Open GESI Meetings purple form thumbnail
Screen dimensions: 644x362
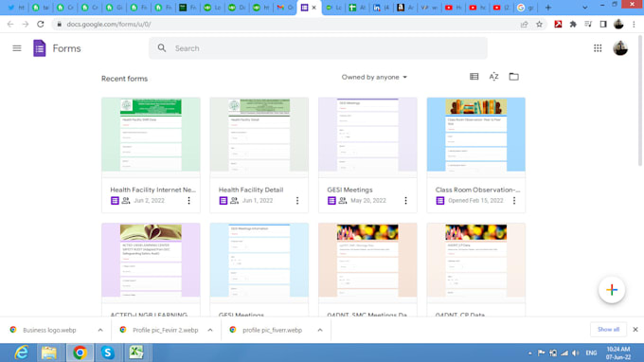(367, 135)
